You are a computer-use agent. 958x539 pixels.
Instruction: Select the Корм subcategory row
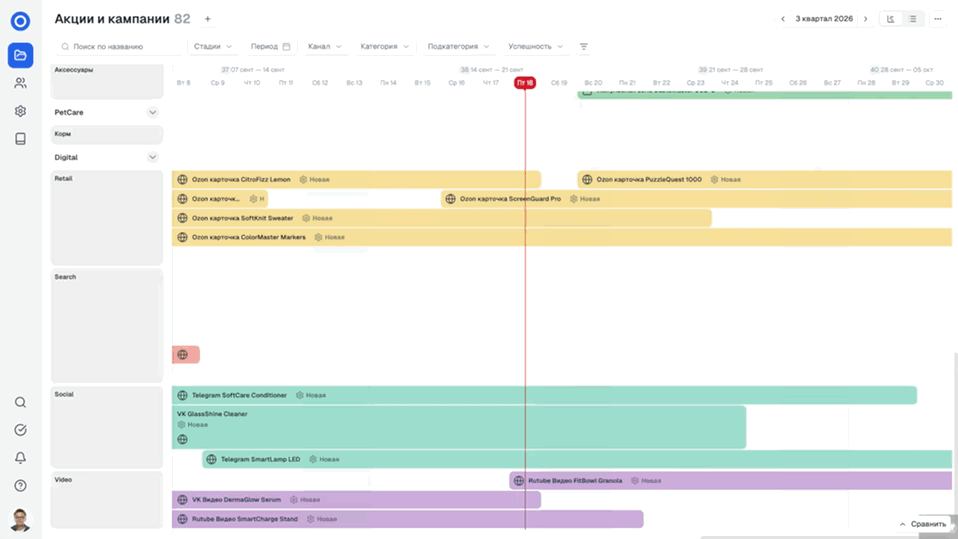tap(107, 134)
